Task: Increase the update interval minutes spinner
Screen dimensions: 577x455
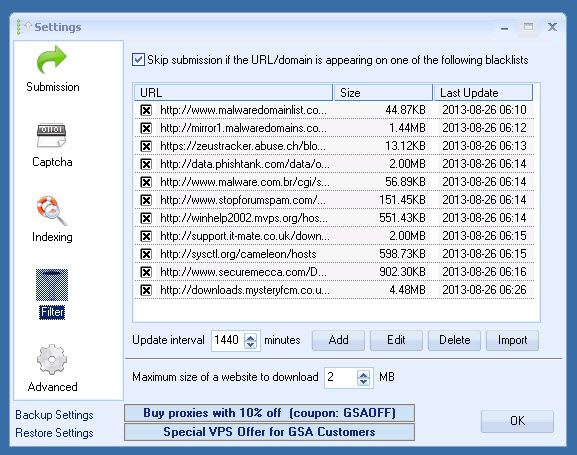Action: [x=251, y=336]
